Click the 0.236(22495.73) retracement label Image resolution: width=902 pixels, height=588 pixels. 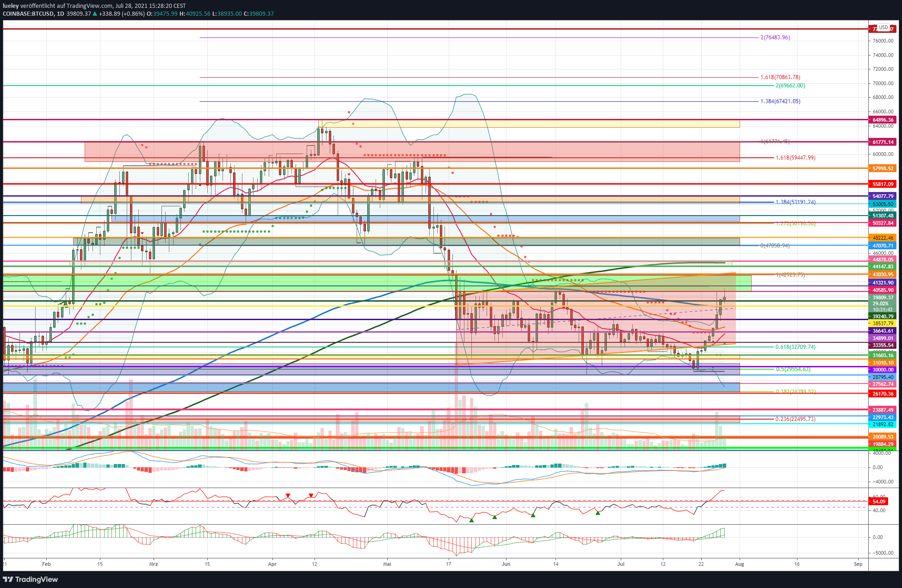[795, 419]
